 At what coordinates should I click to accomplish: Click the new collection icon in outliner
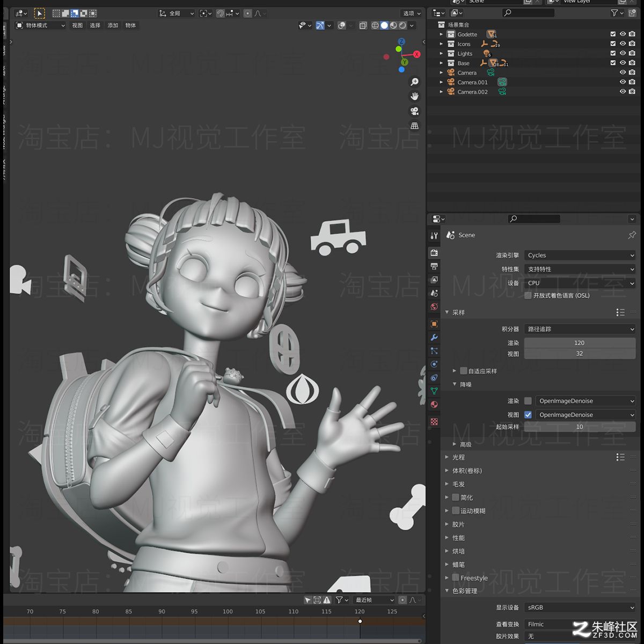632,13
